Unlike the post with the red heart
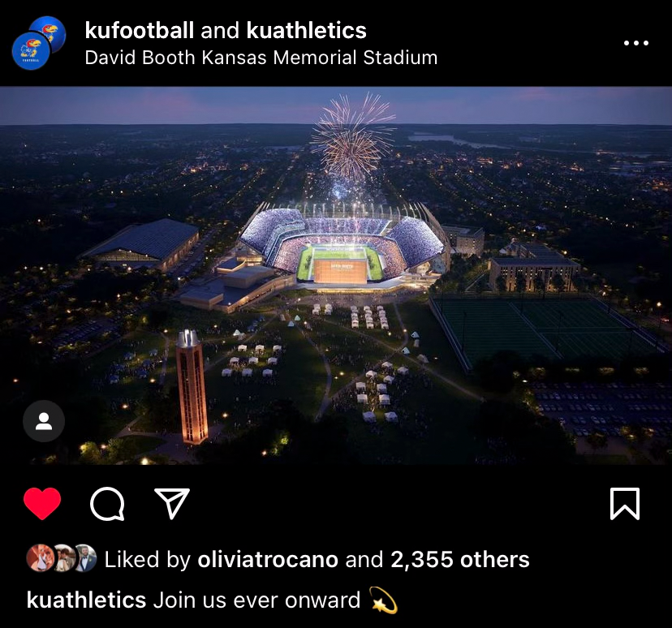 (42, 504)
